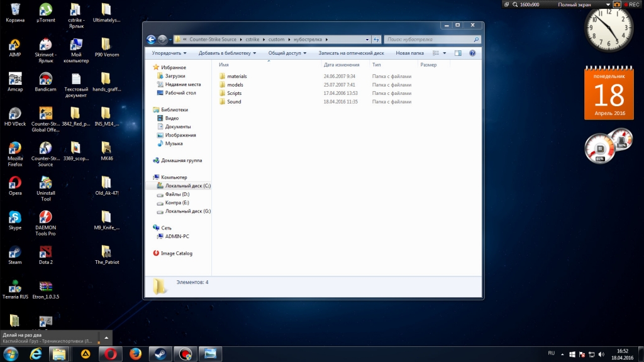The width and height of the screenshot is (644, 362).
Task: Toggle the preview pane button
Action: click(458, 53)
